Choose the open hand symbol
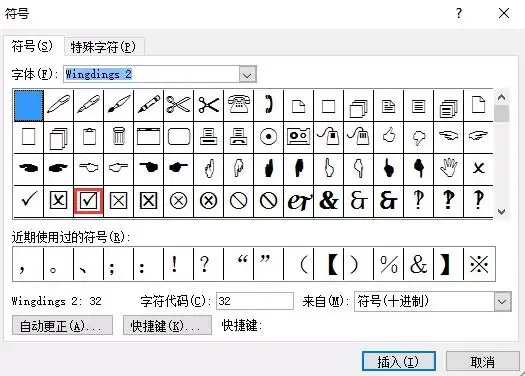Screen dimensions: 525x376 (449, 168)
